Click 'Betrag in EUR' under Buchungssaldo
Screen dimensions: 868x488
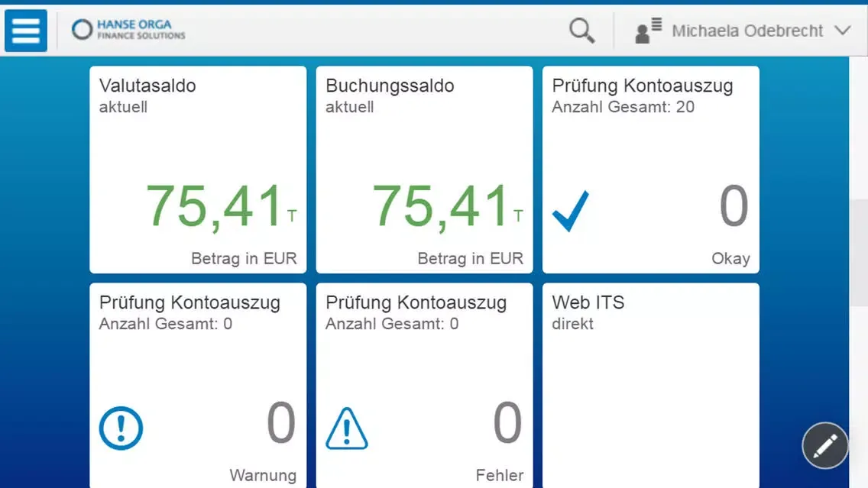pos(471,258)
